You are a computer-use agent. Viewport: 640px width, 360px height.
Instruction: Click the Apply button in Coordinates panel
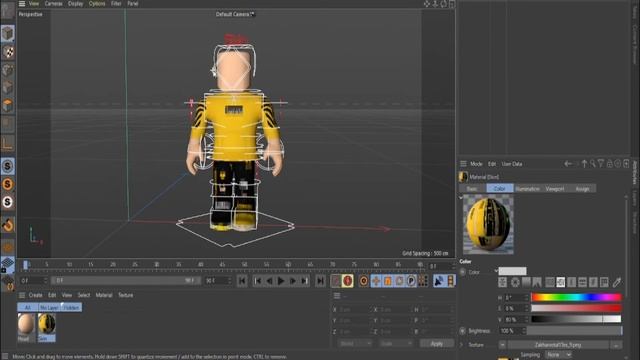click(436, 344)
